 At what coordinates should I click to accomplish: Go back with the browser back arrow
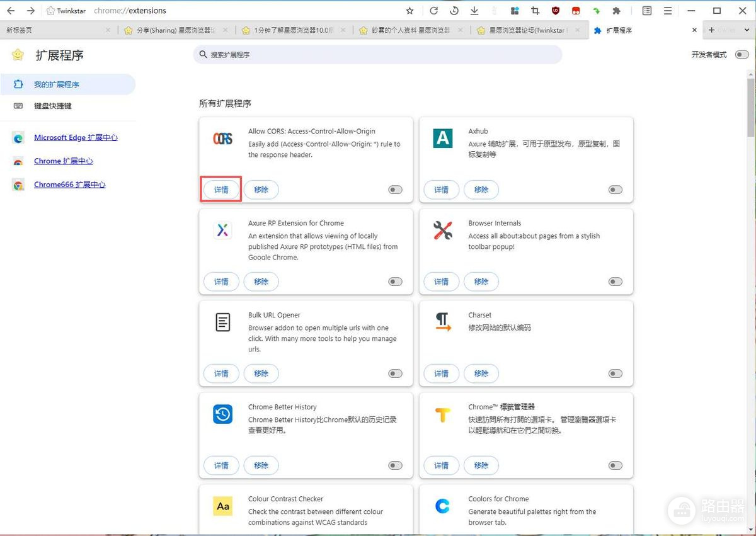(x=11, y=11)
